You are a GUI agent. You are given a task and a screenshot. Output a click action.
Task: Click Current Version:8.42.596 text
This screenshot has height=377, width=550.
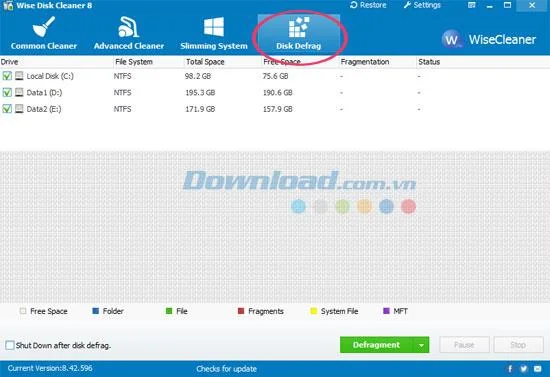click(x=50, y=368)
